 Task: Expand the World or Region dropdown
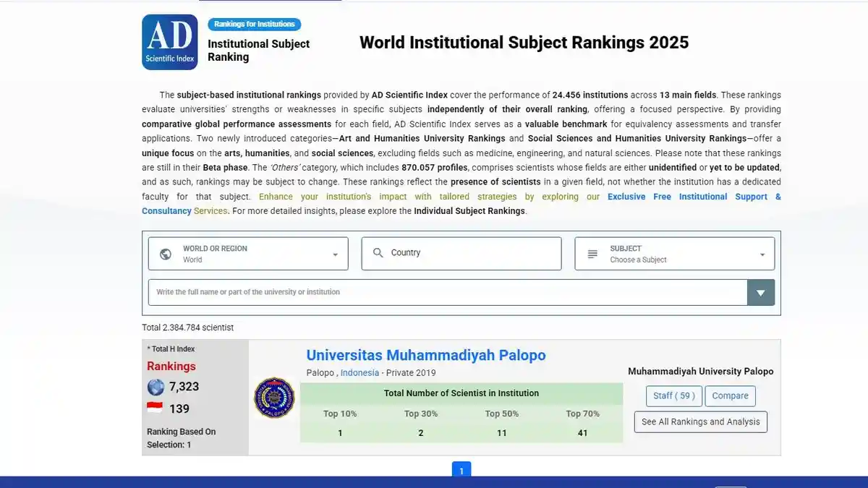[x=335, y=254]
